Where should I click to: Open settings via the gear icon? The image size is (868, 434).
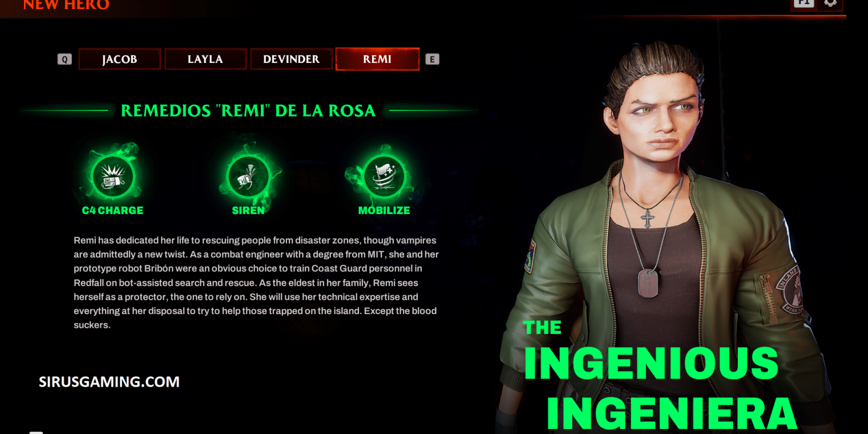click(831, 3)
